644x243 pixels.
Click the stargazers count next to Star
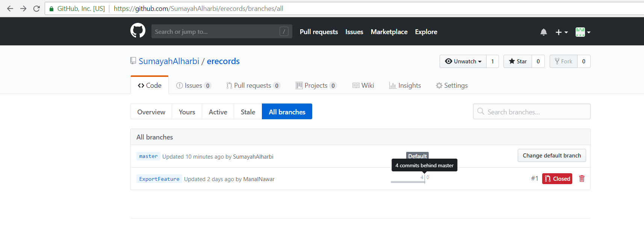click(x=538, y=61)
